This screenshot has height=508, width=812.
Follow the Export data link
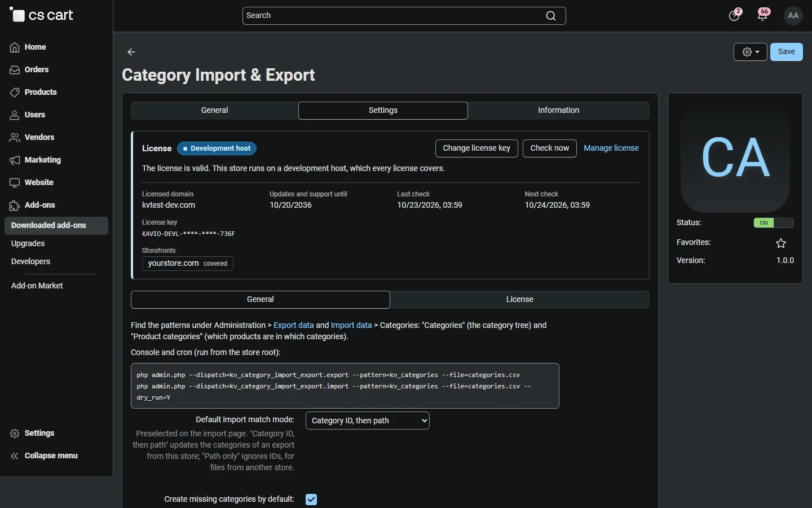pyautogui.click(x=294, y=326)
